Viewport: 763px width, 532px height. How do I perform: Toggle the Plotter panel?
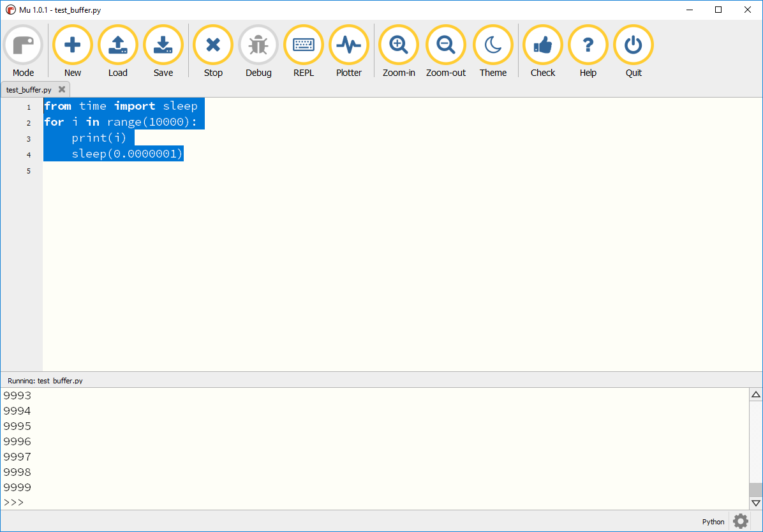[348, 45]
